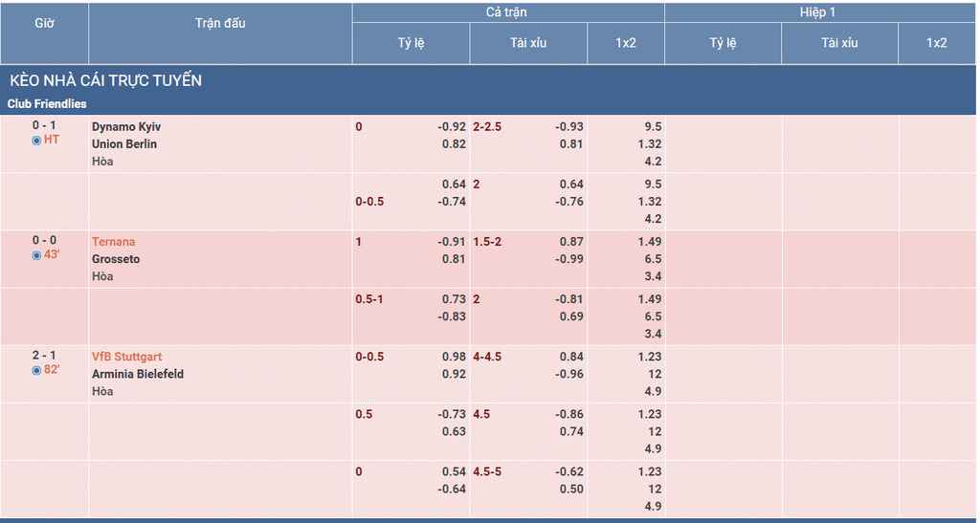Viewport: 980px width, 523px height.
Task: Click the Grosseto team name
Action: pos(116,259)
